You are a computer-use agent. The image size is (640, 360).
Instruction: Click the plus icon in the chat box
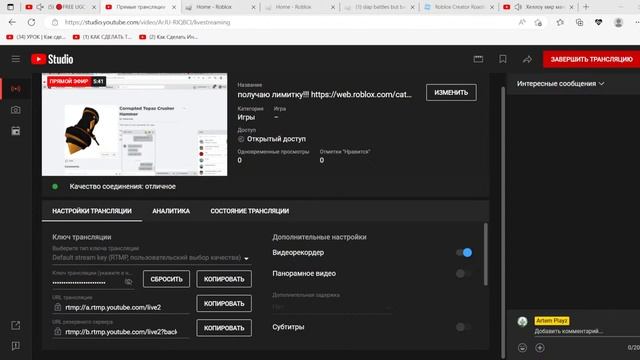coord(540,347)
